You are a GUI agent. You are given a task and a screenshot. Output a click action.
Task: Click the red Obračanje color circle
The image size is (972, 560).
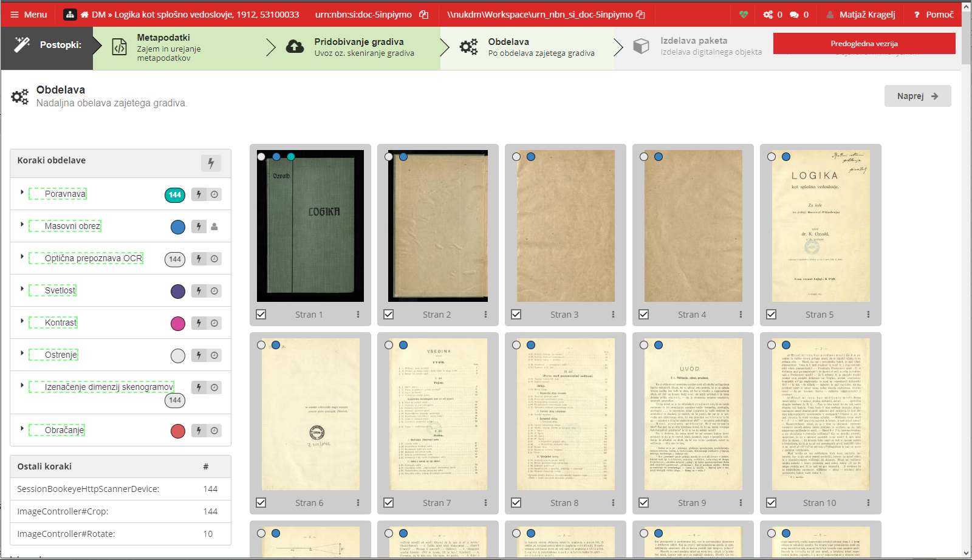point(178,431)
